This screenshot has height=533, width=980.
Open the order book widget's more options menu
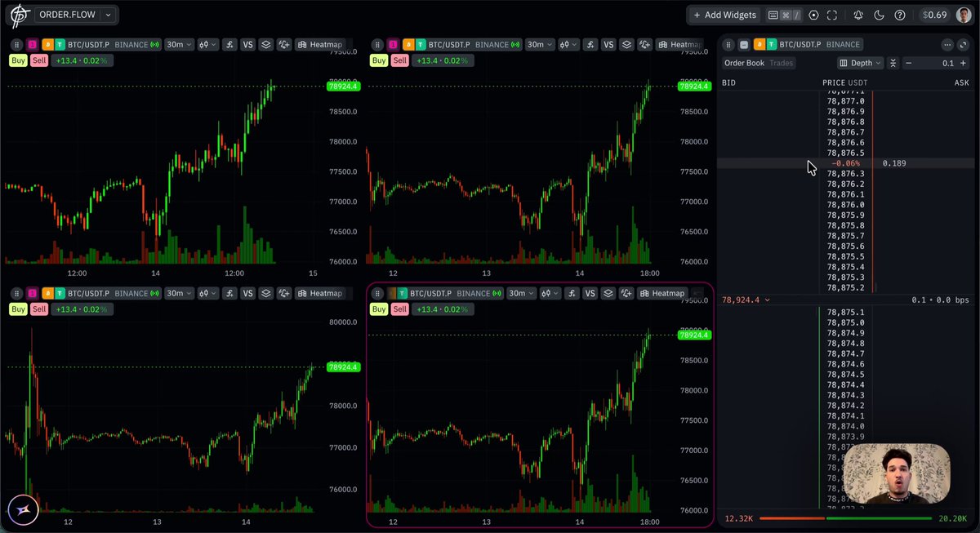(x=947, y=44)
